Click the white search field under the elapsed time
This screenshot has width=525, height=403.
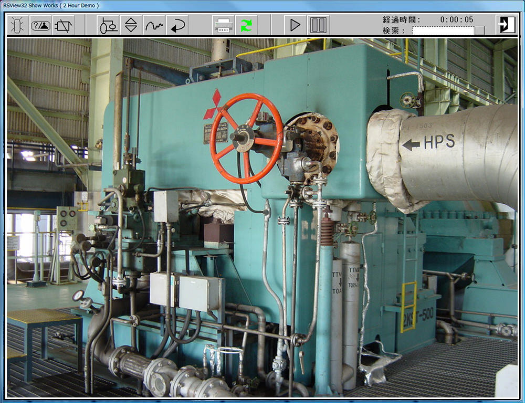tap(443, 30)
